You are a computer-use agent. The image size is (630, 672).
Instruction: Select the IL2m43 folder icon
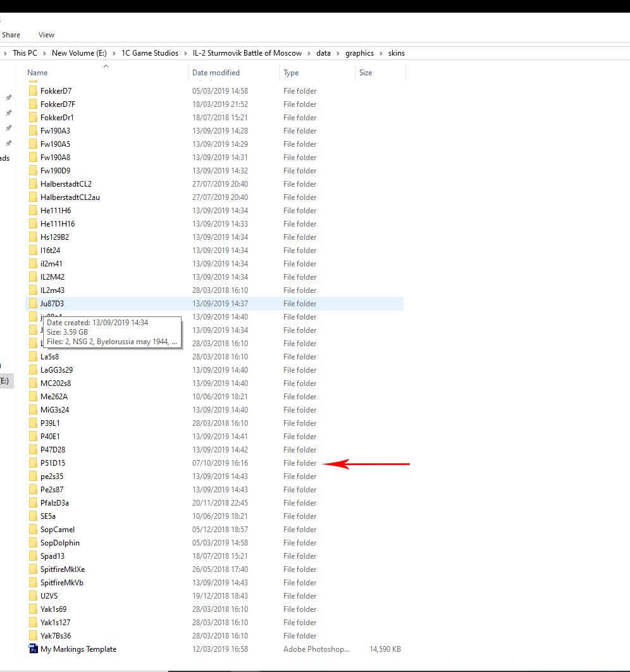(x=33, y=290)
